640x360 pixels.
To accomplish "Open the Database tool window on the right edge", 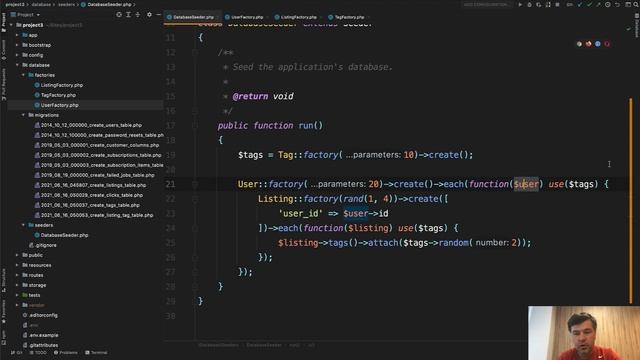I will [636, 25].
